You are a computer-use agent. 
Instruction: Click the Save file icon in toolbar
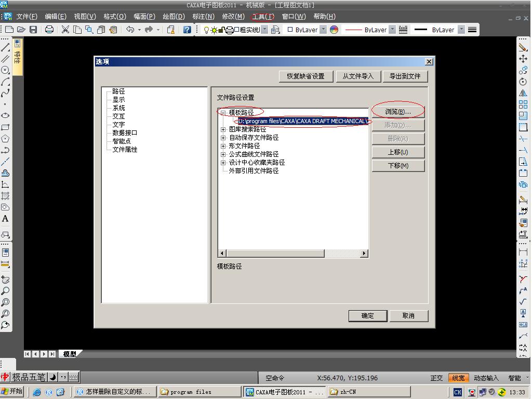tap(33, 30)
